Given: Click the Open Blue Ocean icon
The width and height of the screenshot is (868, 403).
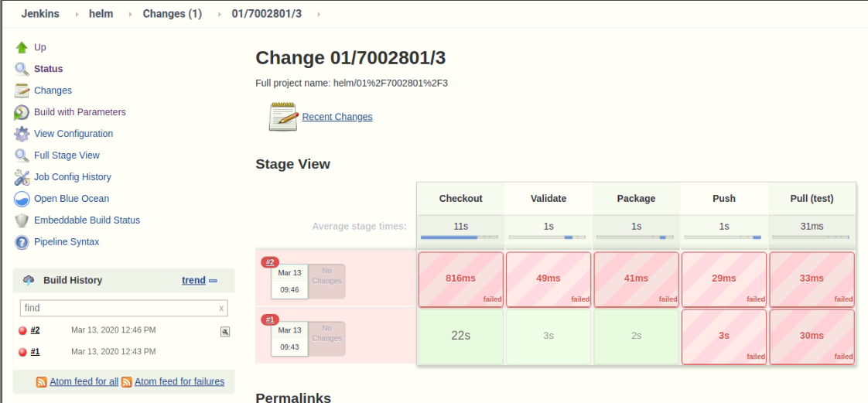Looking at the screenshot, I should coord(22,199).
